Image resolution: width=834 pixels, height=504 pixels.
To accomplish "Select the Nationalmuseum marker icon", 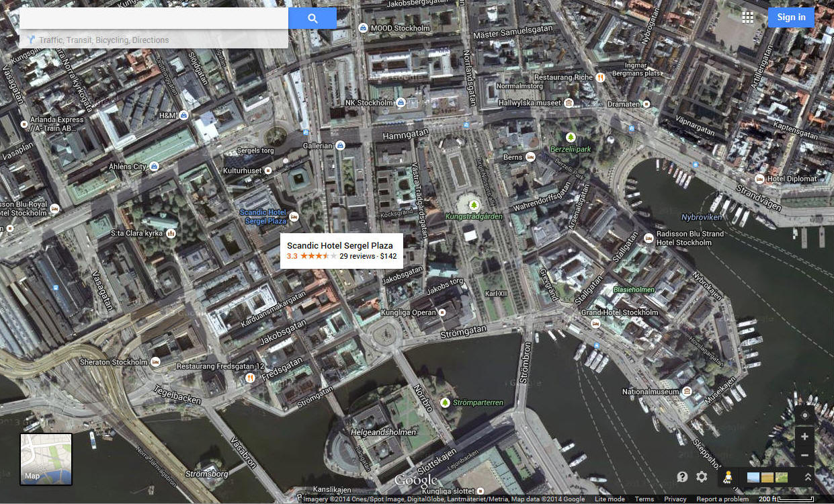I will point(687,392).
